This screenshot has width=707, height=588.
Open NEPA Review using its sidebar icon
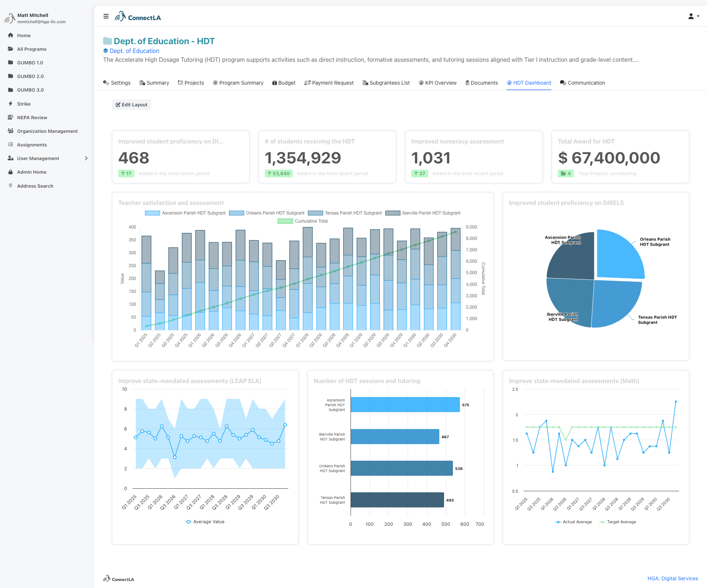(11, 117)
